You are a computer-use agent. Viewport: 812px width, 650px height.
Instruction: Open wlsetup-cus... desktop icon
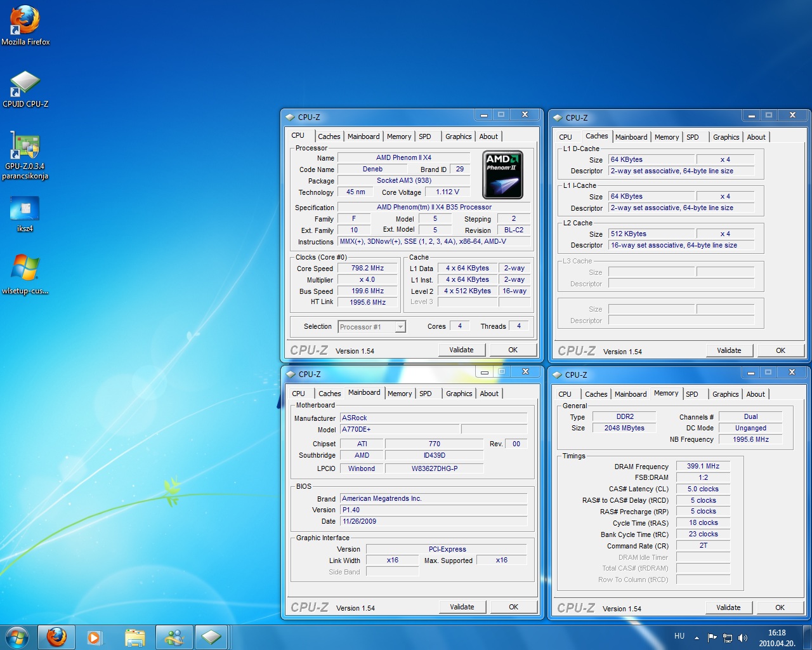coord(25,274)
